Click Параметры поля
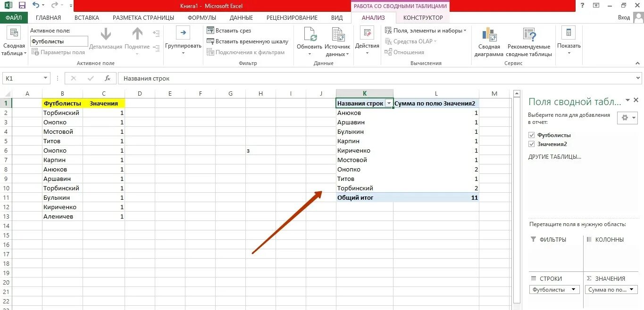 59,52
